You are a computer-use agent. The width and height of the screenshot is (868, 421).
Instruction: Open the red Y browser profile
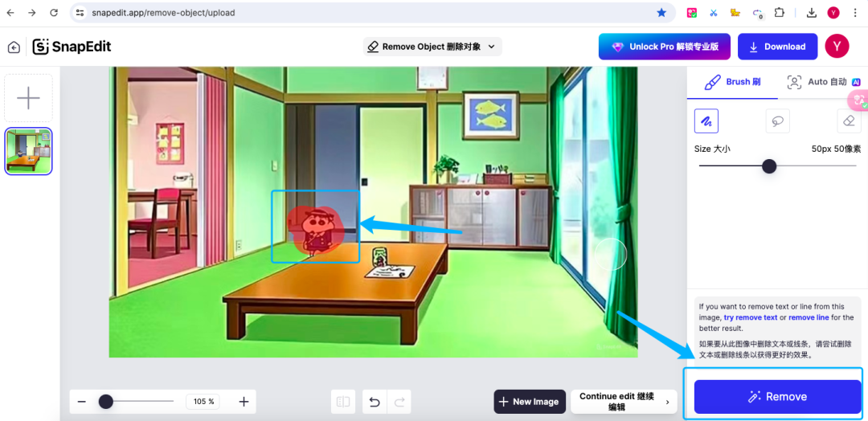833,13
